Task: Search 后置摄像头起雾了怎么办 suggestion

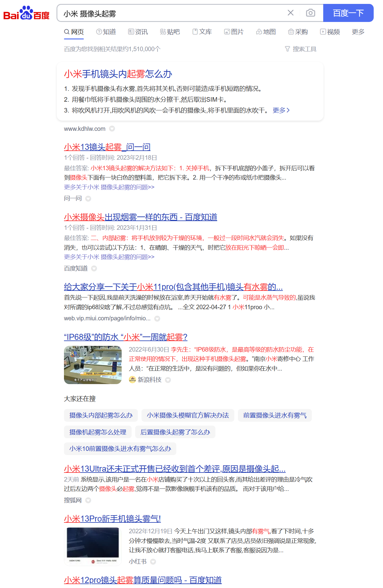Action: point(175,432)
